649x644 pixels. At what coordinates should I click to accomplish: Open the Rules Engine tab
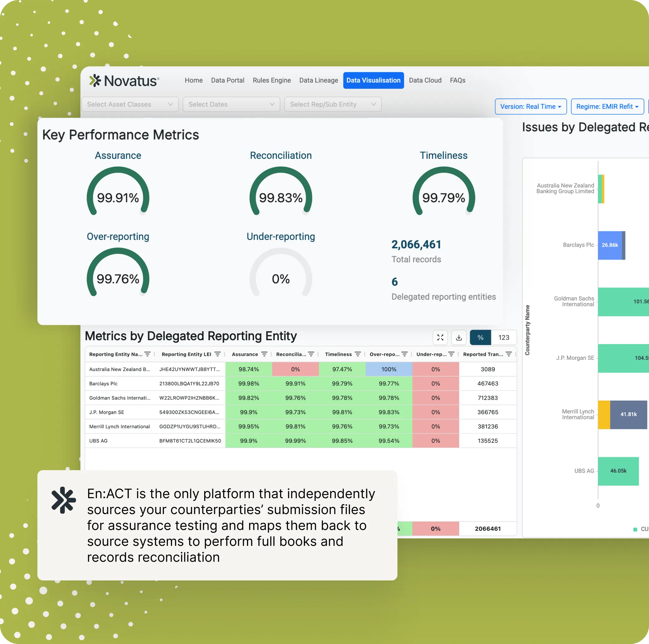(x=272, y=80)
